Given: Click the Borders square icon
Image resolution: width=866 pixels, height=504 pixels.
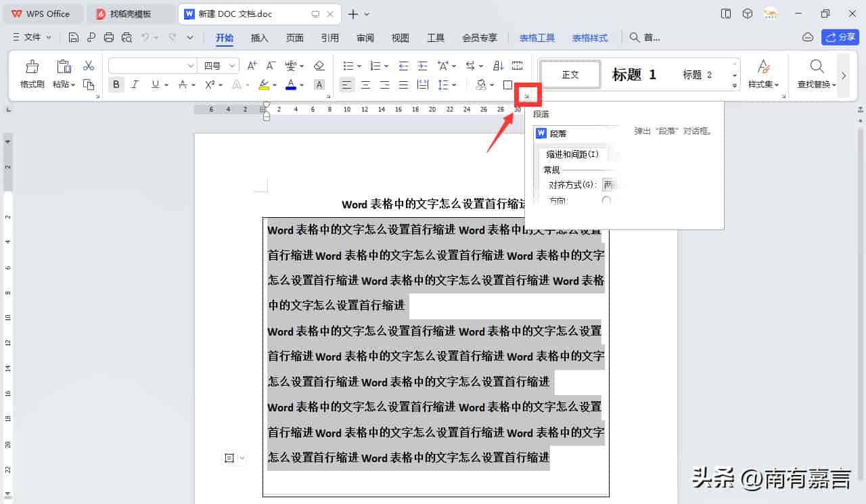Looking at the screenshot, I should [508, 85].
